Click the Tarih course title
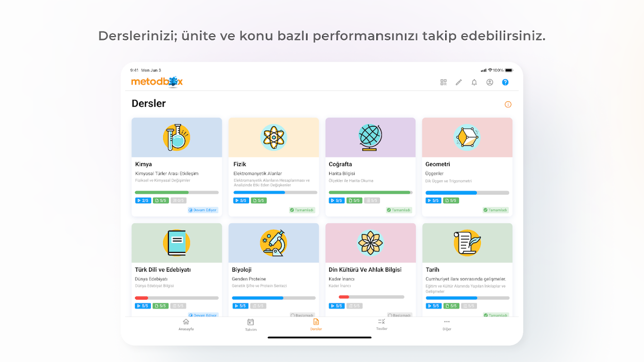644x362 pixels. [x=433, y=270]
